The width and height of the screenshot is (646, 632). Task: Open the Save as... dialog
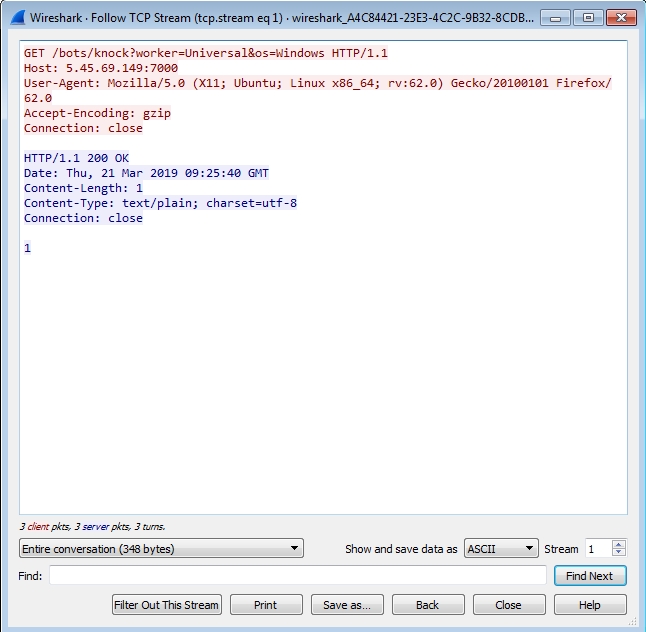pos(347,605)
